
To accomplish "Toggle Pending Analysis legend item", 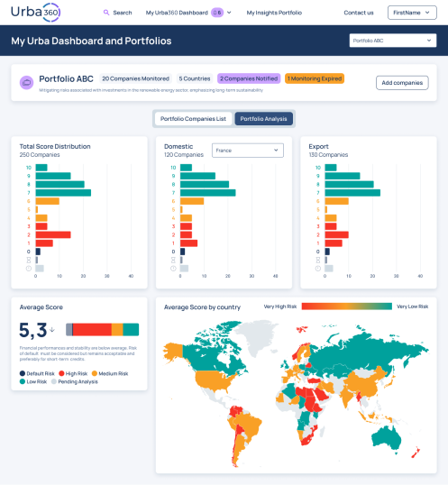I will (x=75, y=381).
